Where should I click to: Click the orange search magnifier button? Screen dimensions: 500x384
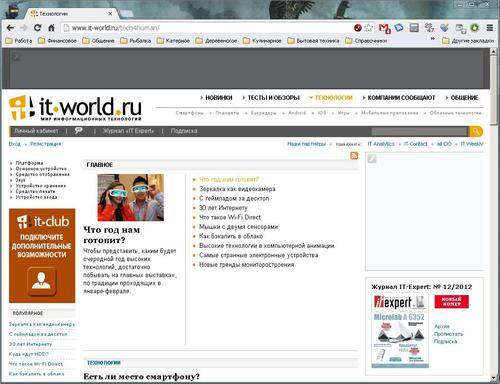(476, 131)
